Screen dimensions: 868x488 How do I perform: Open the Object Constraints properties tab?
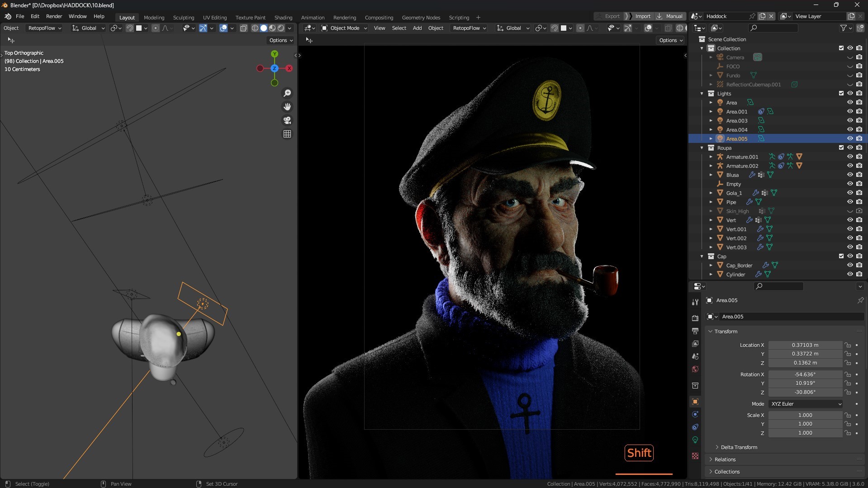pos(695,427)
